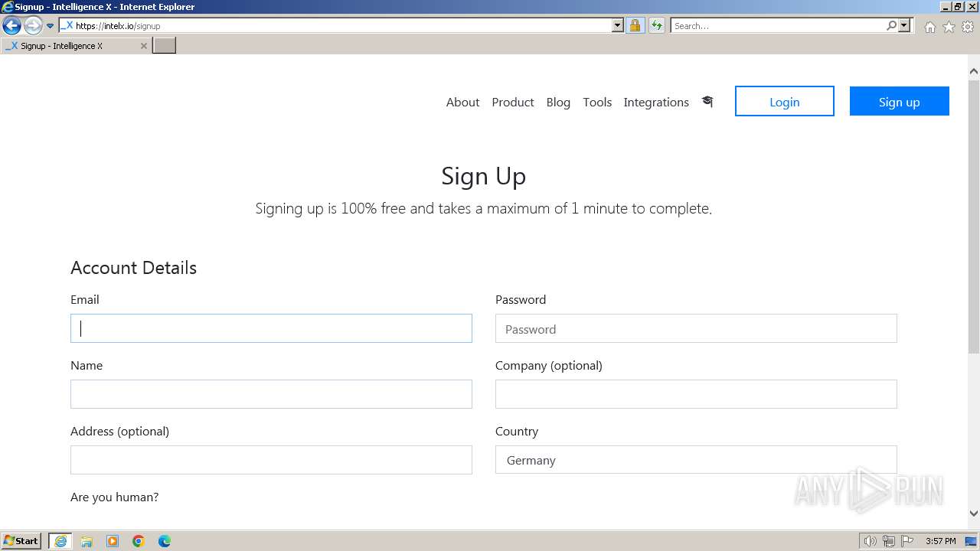Open the Integrations navigation item
This screenshot has height=551, width=980.
pos(656,102)
